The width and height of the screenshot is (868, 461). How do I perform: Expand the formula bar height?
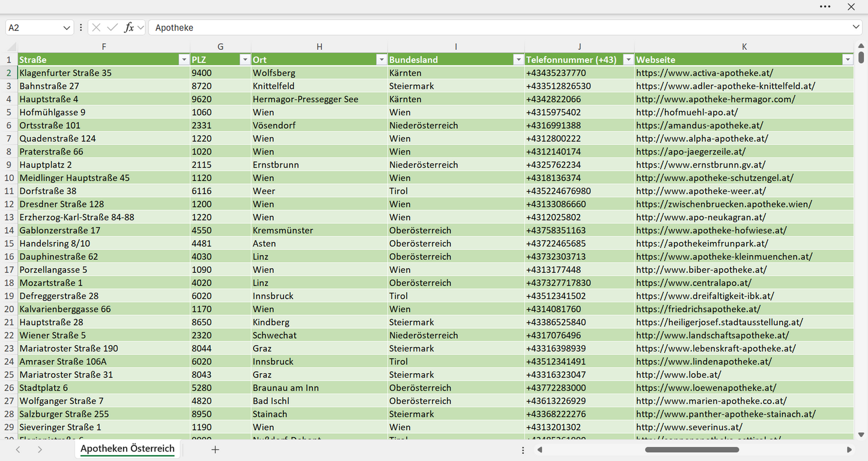pyautogui.click(x=856, y=28)
